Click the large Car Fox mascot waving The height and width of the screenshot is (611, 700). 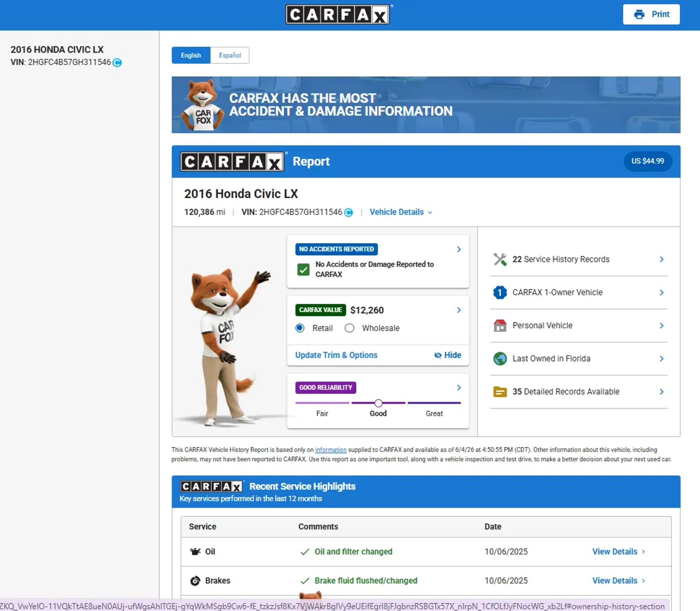pyautogui.click(x=227, y=347)
